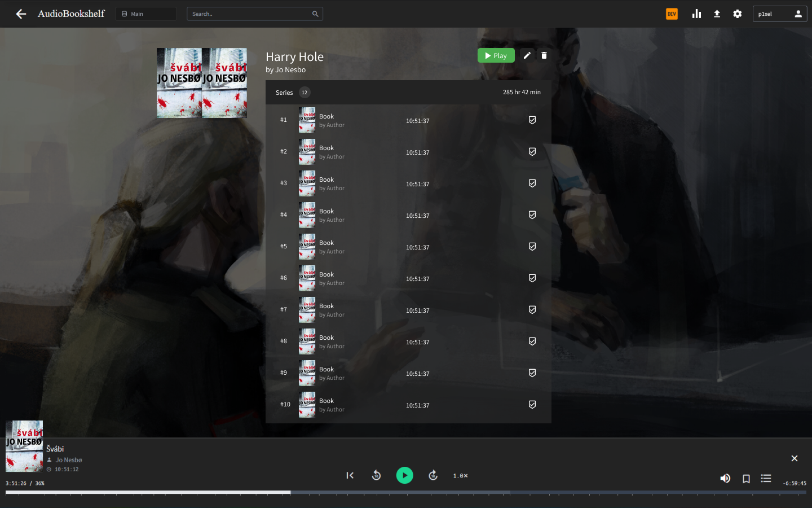Open settings via the gear icon

(737, 14)
